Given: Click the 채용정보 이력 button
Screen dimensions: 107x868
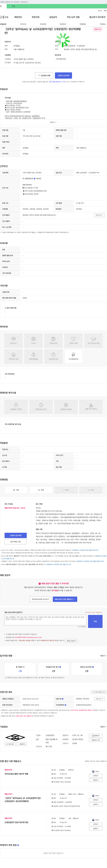Looking at the screenshot, I should [96, 740].
